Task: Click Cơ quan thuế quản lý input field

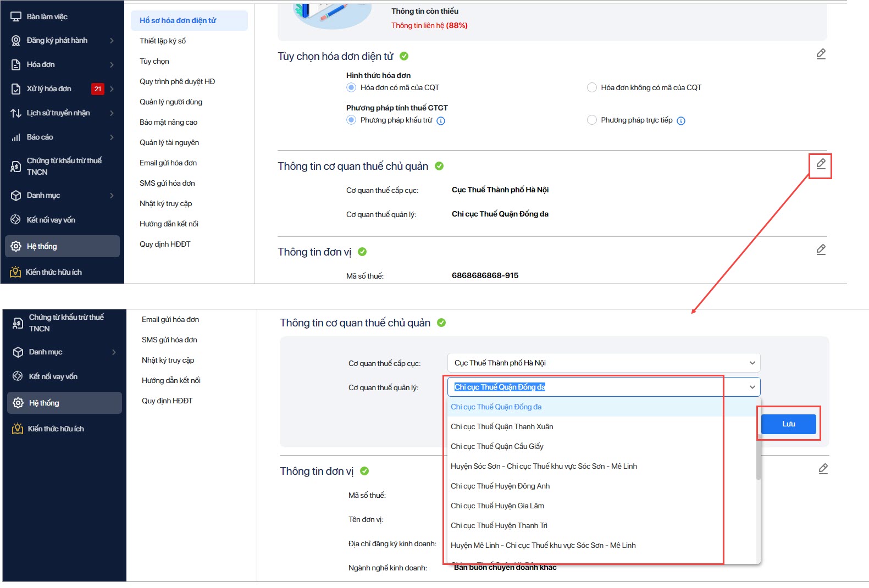Action: click(x=604, y=387)
